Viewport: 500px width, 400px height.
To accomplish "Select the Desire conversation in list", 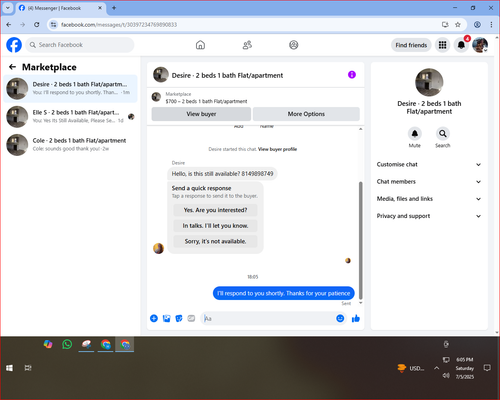I will point(70,89).
